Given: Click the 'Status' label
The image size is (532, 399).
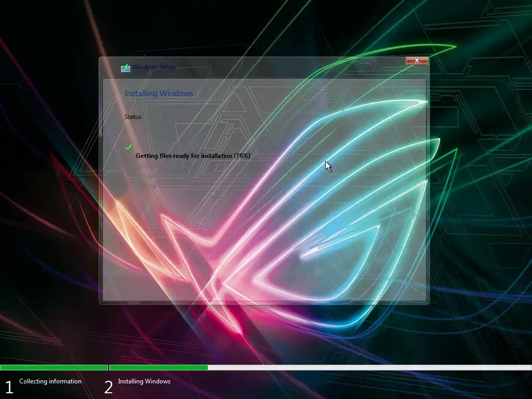Looking at the screenshot, I should (x=132, y=117).
